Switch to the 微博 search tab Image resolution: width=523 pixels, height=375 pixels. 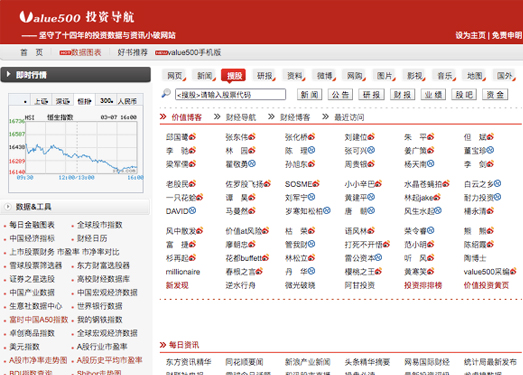tap(324, 76)
